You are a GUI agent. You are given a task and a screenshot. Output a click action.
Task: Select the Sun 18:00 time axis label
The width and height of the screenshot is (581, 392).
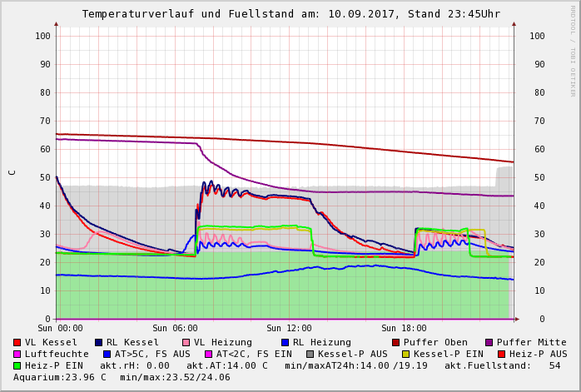[x=404, y=329]
